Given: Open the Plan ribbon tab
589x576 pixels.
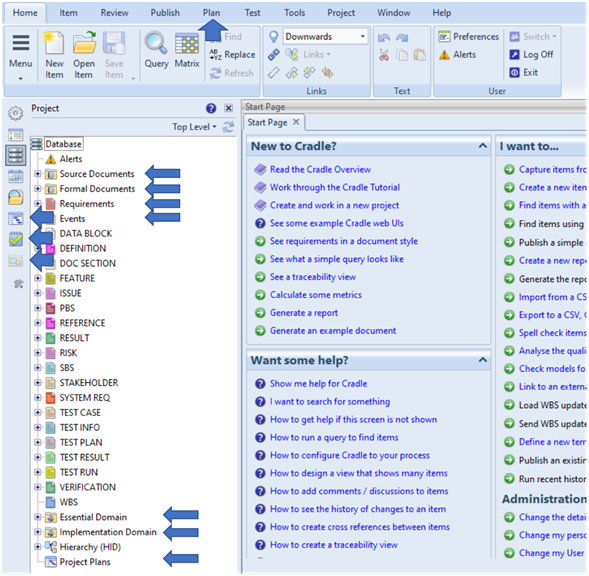Looking at the screenshot, I should [x=211, y=13].
